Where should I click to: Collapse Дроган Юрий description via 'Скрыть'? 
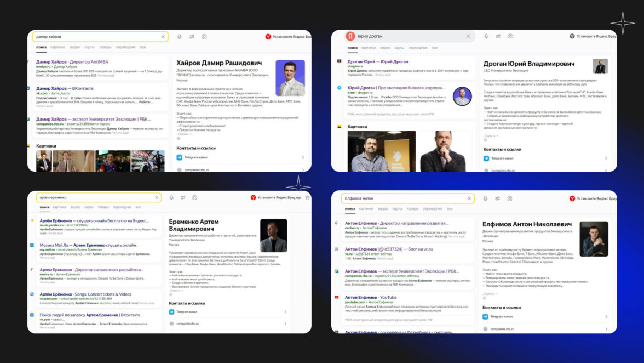(491, 135)
